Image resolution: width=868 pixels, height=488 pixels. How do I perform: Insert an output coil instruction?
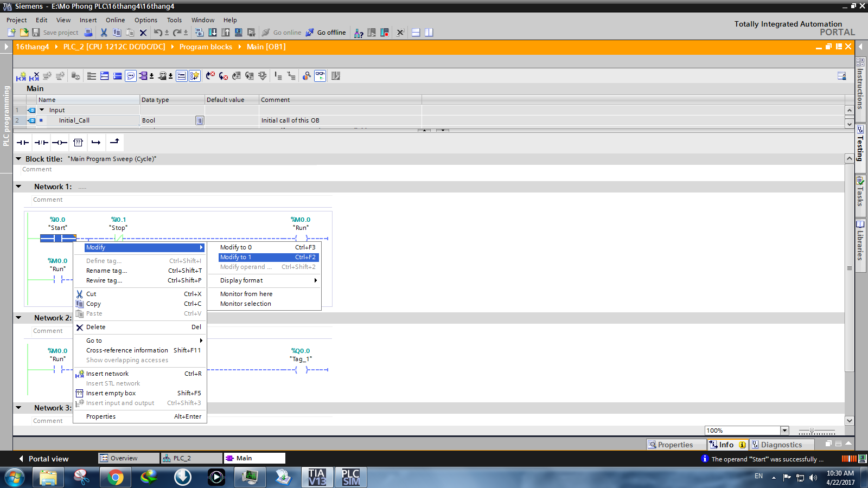pyautogui.click(x=60, y=143)
